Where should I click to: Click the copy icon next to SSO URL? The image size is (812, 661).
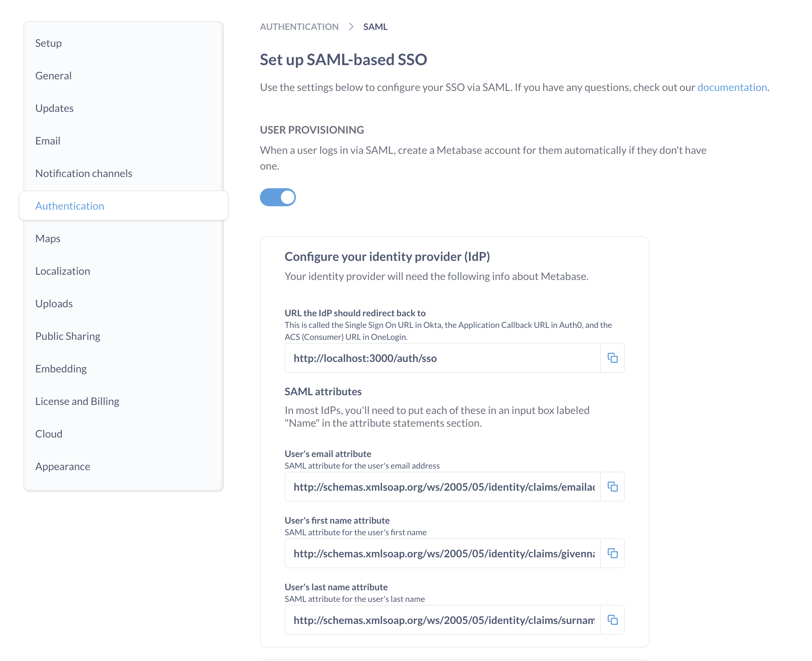click(612, 358)
